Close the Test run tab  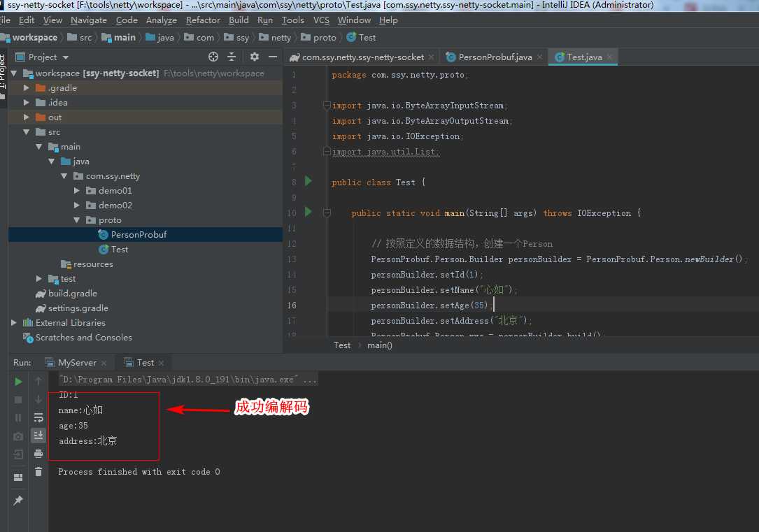pyautogui.click(x=161, y=364)
